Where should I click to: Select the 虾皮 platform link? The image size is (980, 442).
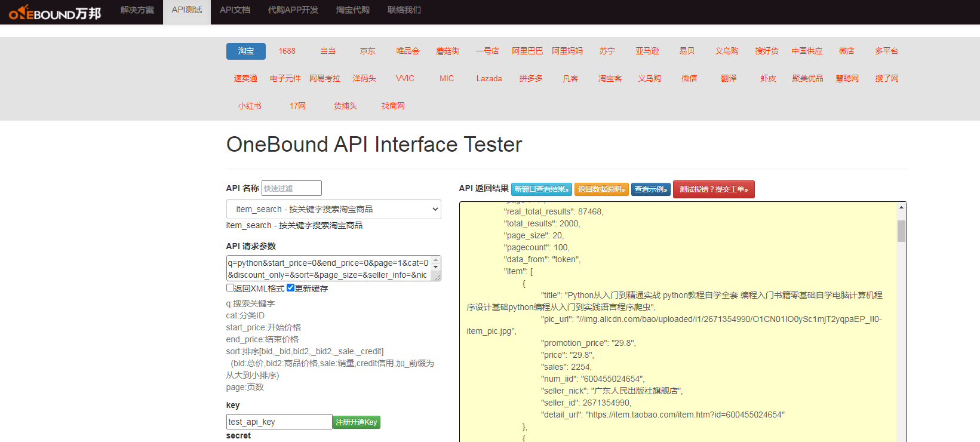click(769, 79)
